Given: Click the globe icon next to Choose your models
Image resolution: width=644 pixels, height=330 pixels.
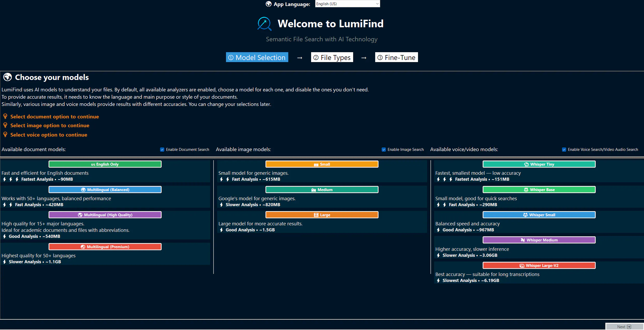Looking at the screenshot, I should (x=8, y=77).
